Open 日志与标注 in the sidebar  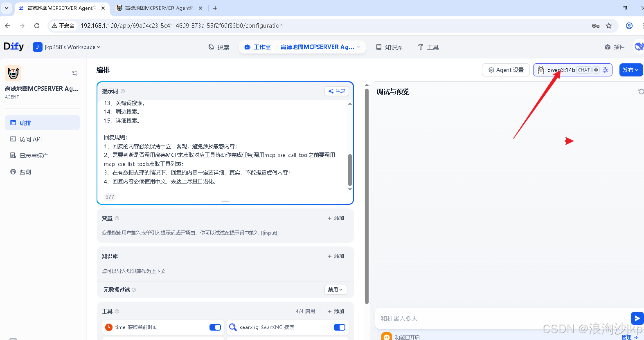(42, 155)
